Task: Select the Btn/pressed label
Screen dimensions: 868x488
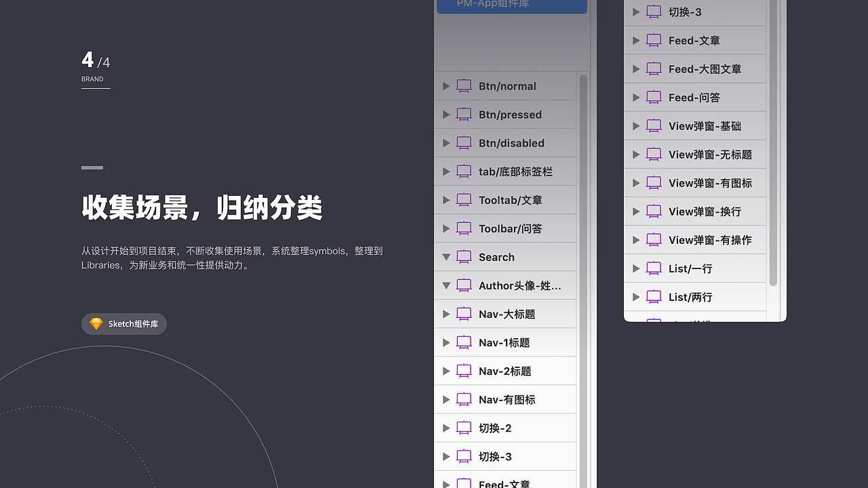Action: [510, 115]
